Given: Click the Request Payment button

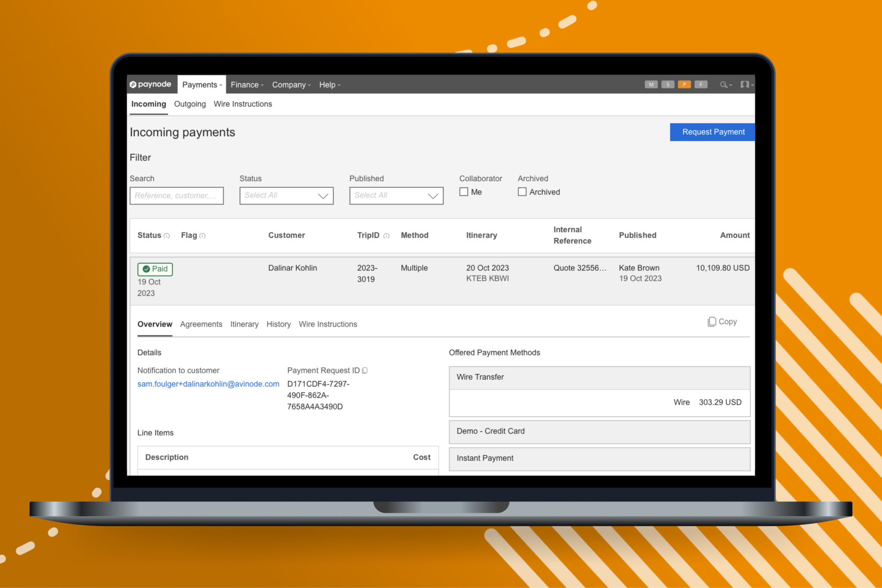Looking at the screenshot, I should pyautogui.click(x=713, y=132).
